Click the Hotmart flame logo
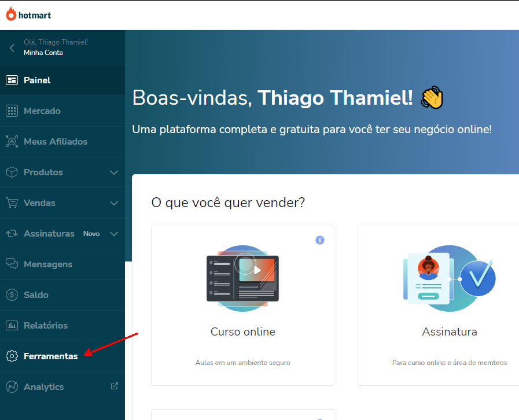Screen dimensions: 519x420 click(12, 14)
